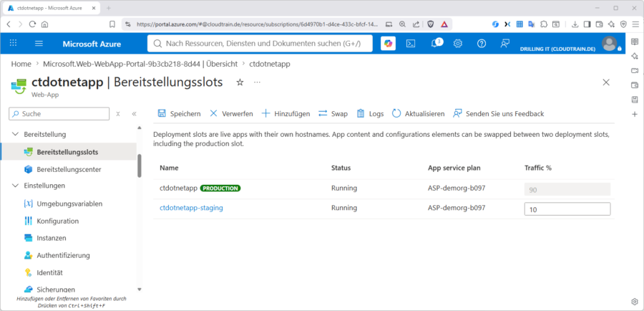Click the production Traffic % field showing 90
644x311 pixels.
(x=567, y=189)
